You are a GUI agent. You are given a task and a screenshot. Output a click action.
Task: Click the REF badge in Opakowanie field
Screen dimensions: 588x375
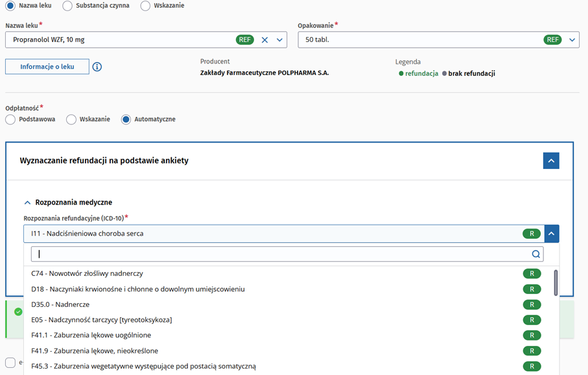tap(552, 40)
